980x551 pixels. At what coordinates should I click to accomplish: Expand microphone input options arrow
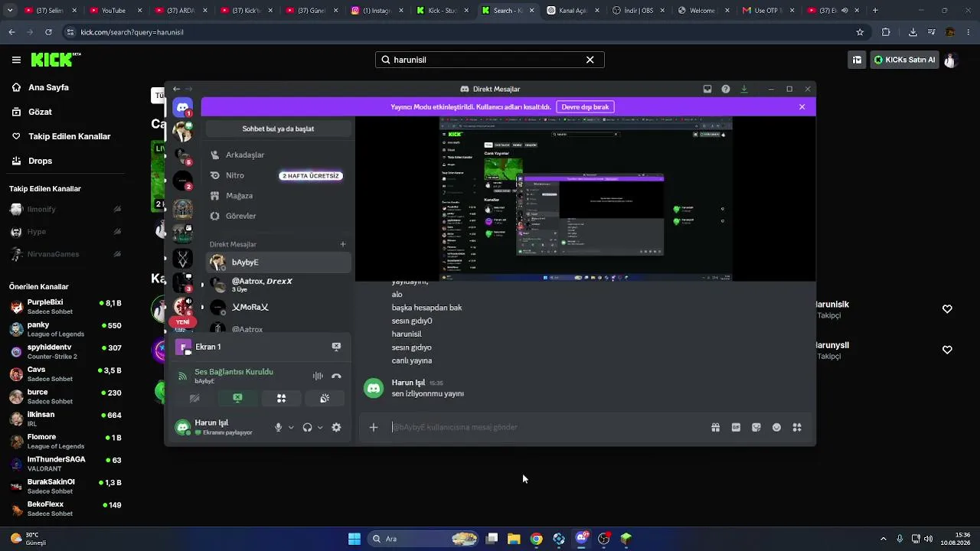tap(291, 428)
